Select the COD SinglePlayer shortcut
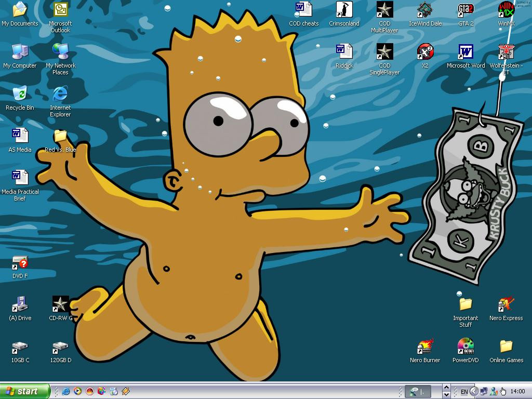The width and height of the screenshot is (532, 399). click(384, 59)
